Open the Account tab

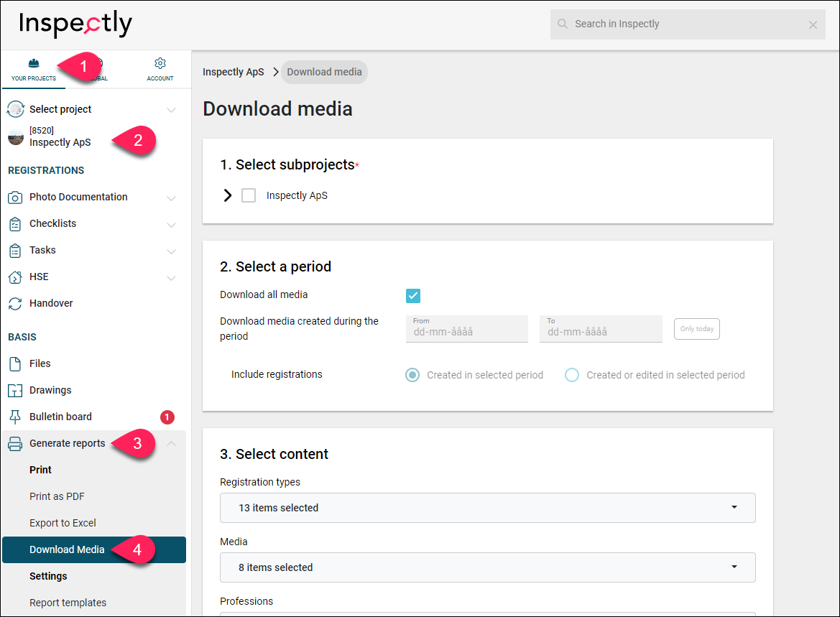click(x=160, y=70)
